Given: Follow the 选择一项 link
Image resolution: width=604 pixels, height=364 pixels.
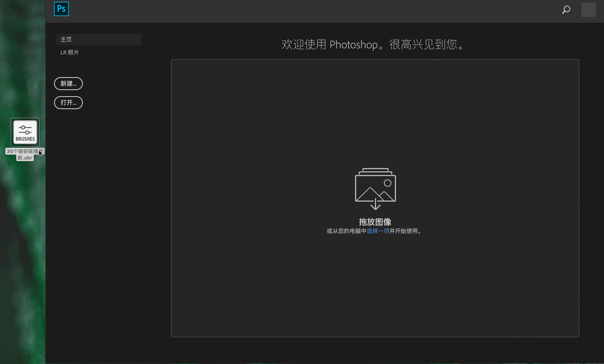Looking at the screenshot, I should pos(378,231).
